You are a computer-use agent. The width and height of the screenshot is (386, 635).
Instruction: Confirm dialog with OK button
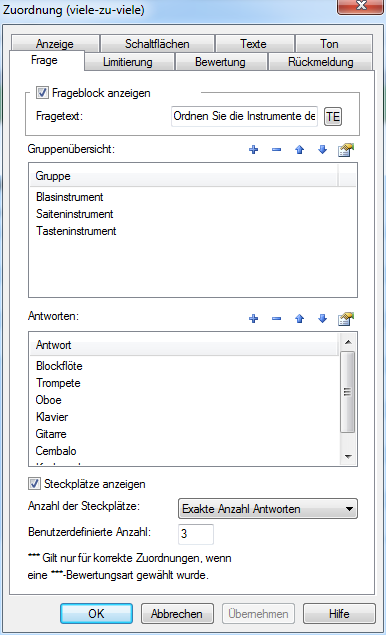[x=96, y=614]
